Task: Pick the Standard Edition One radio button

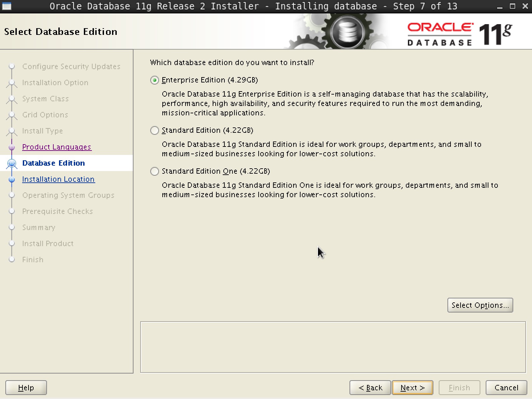Action: tap(154, 171)
